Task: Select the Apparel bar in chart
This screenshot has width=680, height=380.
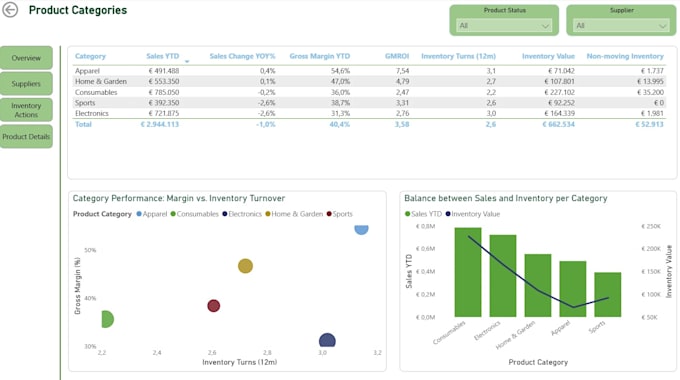Action: tap(573, 289)
